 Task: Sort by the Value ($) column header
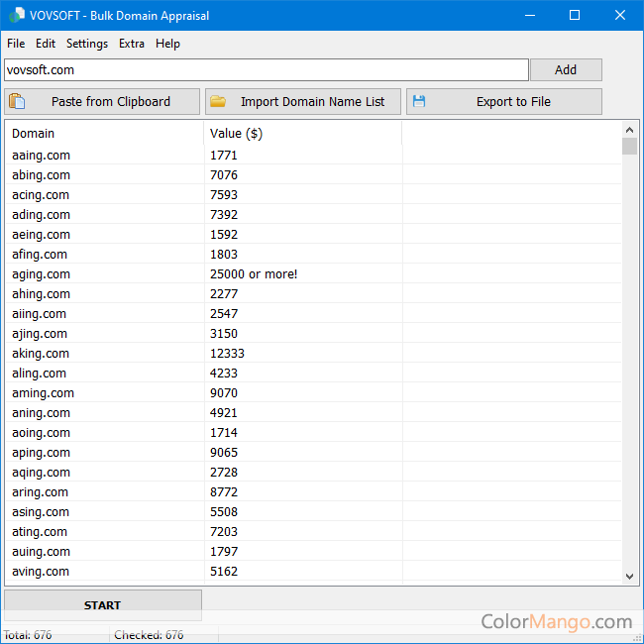pos(302,134)
